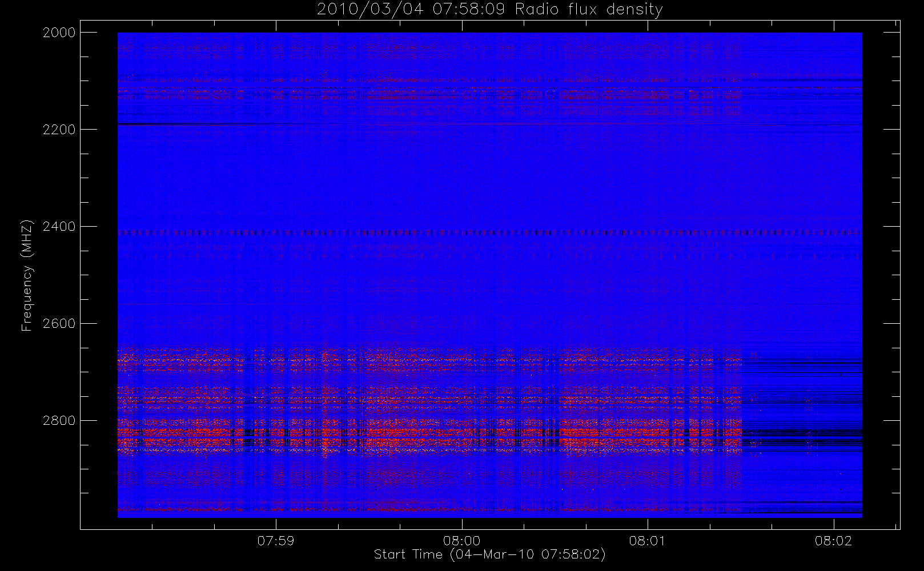This screenshot has height=571, width=924.
Task: Click the 2600 frequency tick label
Action: [x=59, y=324]
